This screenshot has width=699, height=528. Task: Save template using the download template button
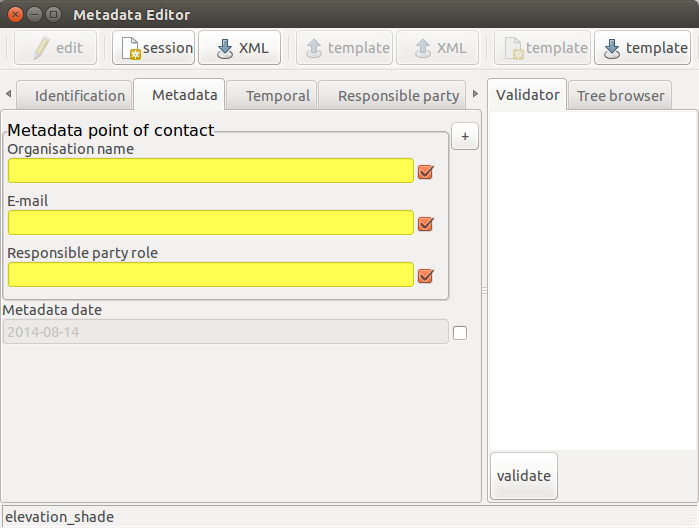pyautogui.click(x=642, y=48)
